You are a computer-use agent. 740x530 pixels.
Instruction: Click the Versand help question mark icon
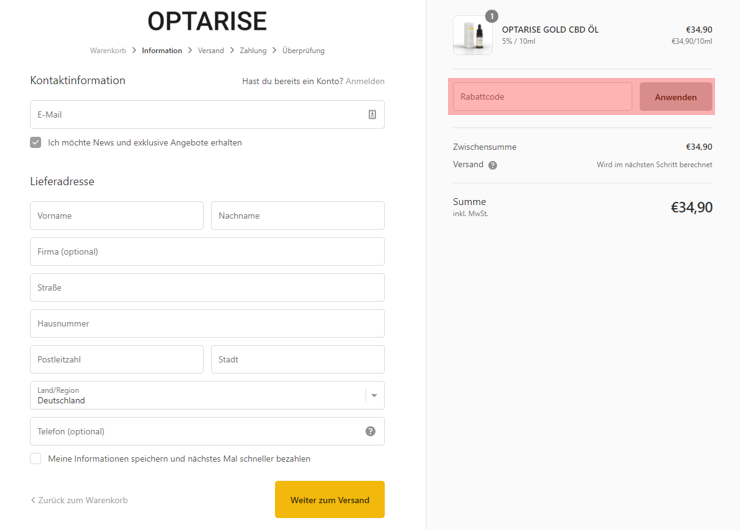[493, 165]
